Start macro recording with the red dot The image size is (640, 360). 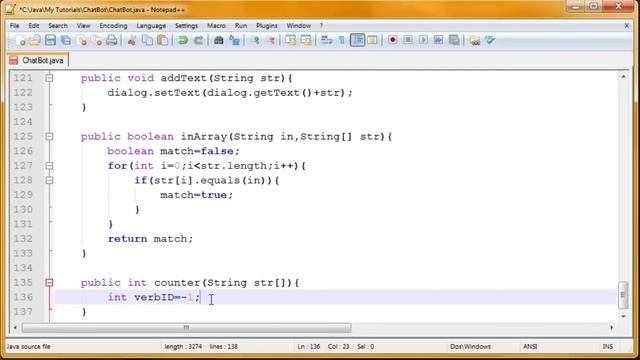click(393, 40)
